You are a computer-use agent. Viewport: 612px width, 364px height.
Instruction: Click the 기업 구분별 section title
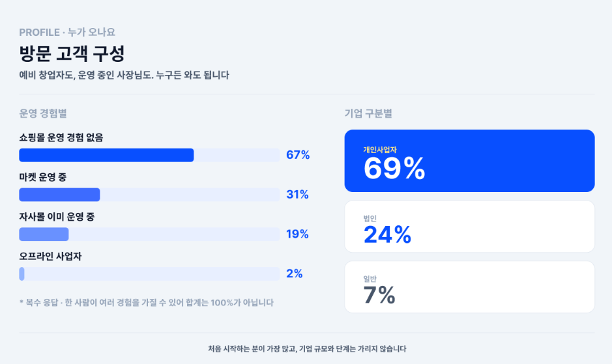368,113
